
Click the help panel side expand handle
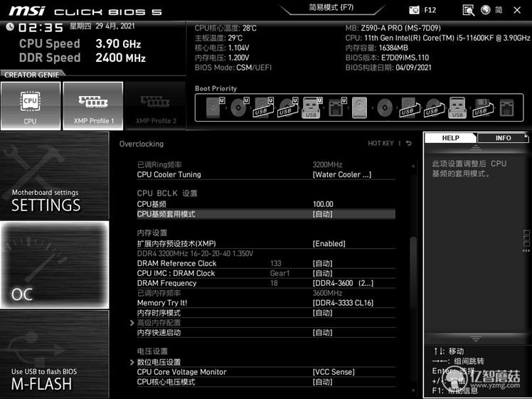(526, 240)
